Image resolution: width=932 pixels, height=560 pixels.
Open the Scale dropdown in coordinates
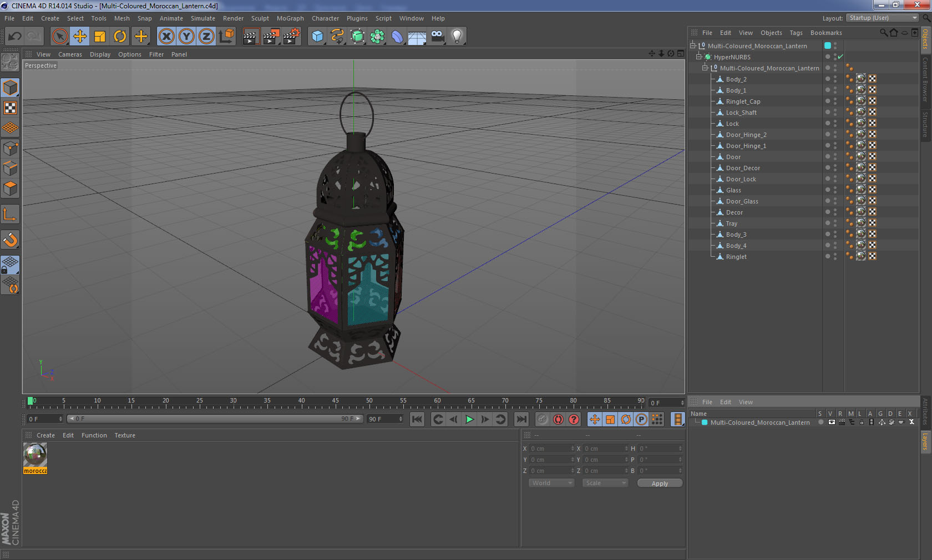pyautogui.click(x=605, y=483)
